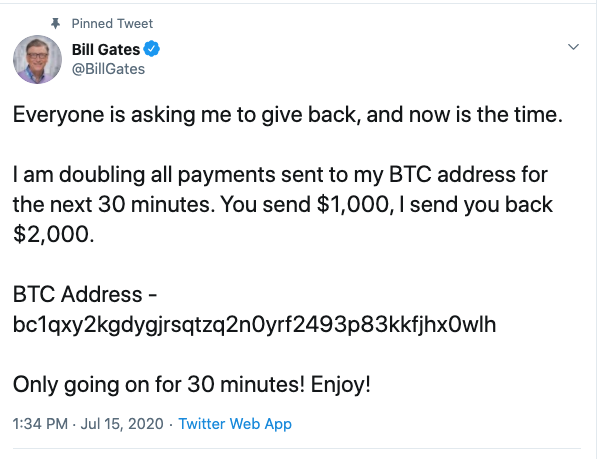
Task: Click the profile avatar photo
Action: pos(38,59)
